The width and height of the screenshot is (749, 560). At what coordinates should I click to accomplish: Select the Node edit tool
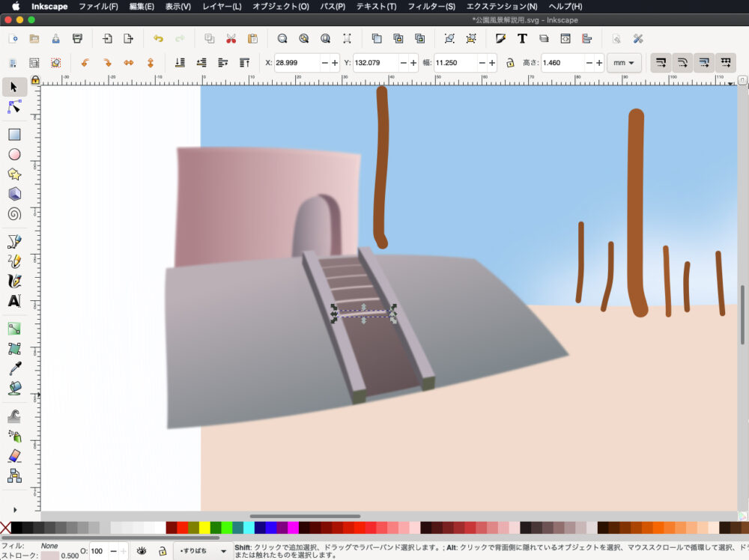pos(13,108)
